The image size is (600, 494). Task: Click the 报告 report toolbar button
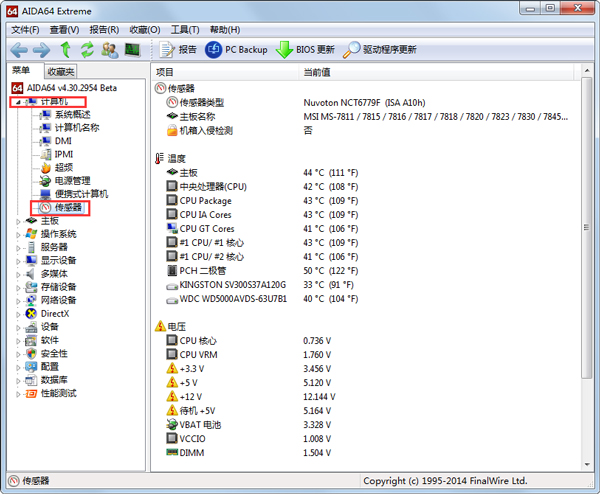tap(178, 50)
